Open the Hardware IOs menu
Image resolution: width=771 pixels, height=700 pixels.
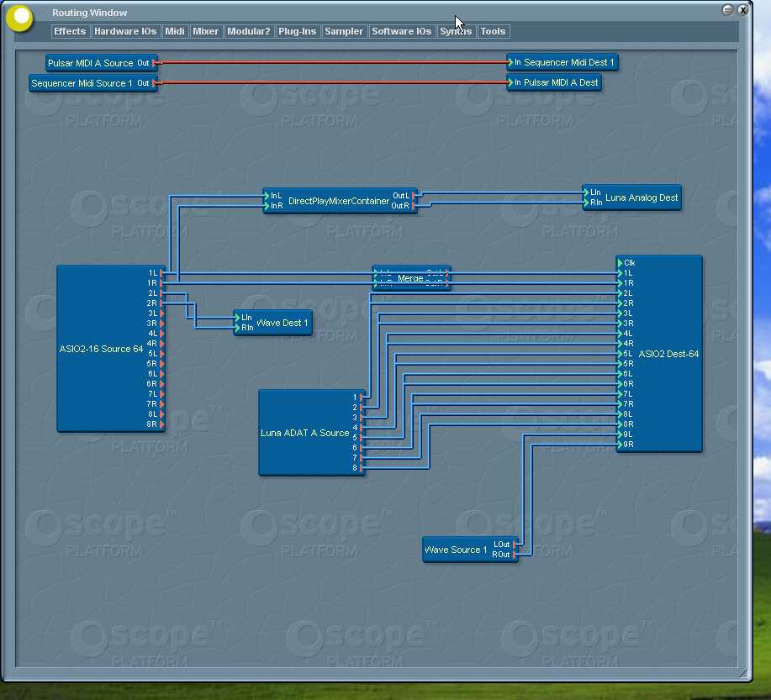point(125,31)
